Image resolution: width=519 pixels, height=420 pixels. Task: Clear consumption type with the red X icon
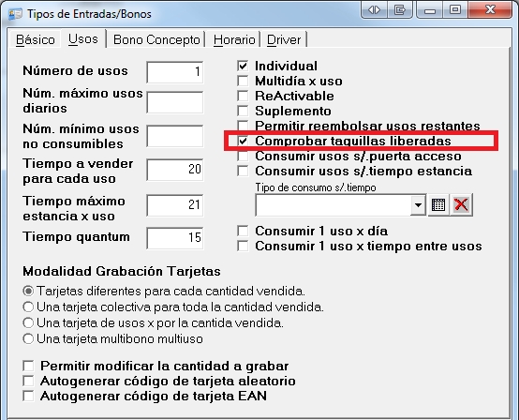461,205
